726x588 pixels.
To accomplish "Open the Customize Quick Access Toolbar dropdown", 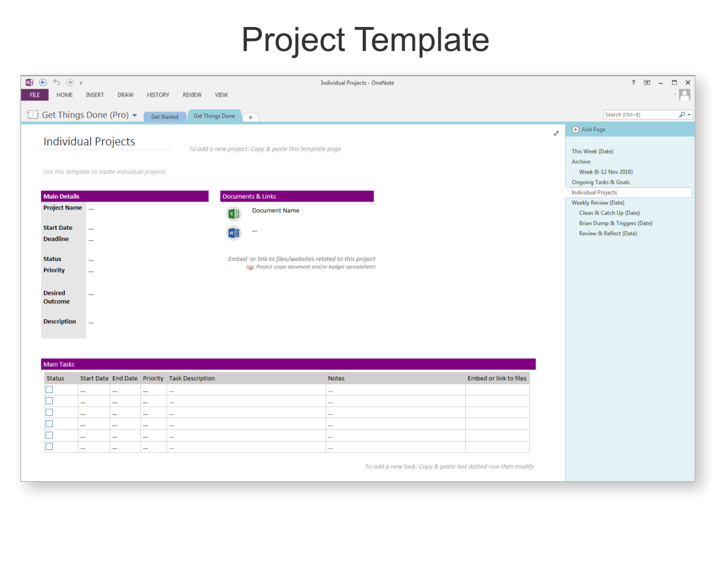I will tap(81, 83).
